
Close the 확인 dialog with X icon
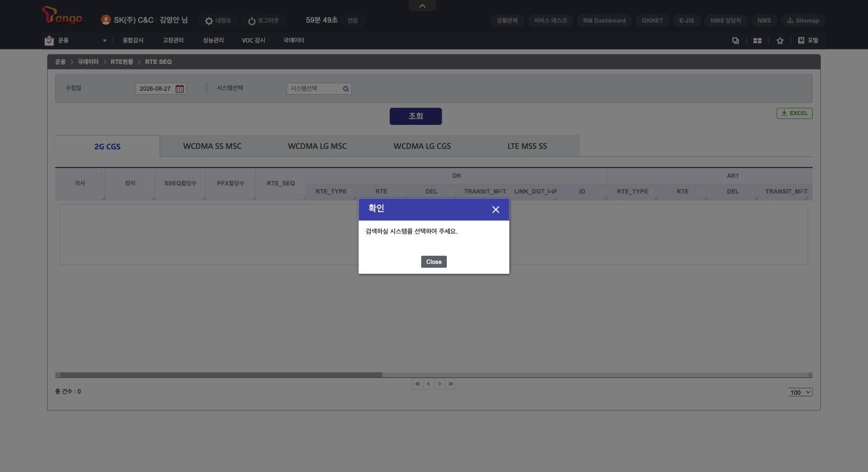496,210
